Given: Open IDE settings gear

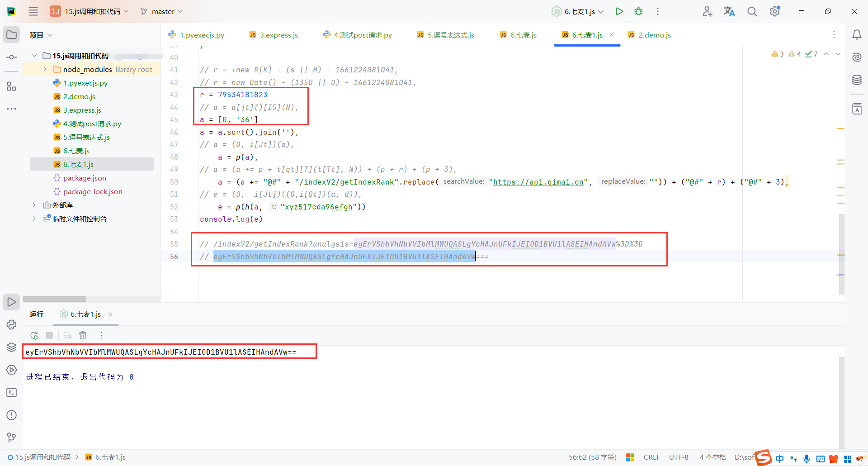Looking at the screenshot, I should point(775,11).
